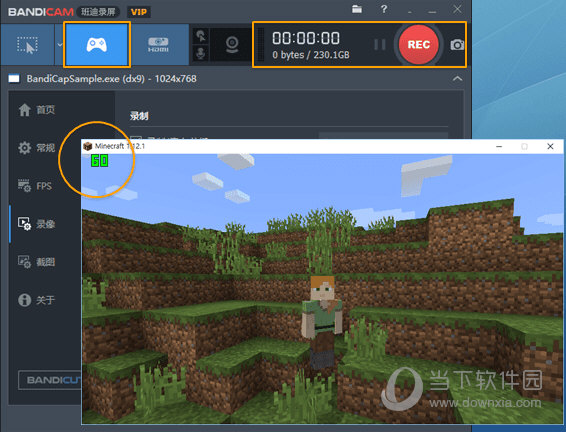
Task: Click the 00:00:00 recording timer
Action: [x=306, y=38]
